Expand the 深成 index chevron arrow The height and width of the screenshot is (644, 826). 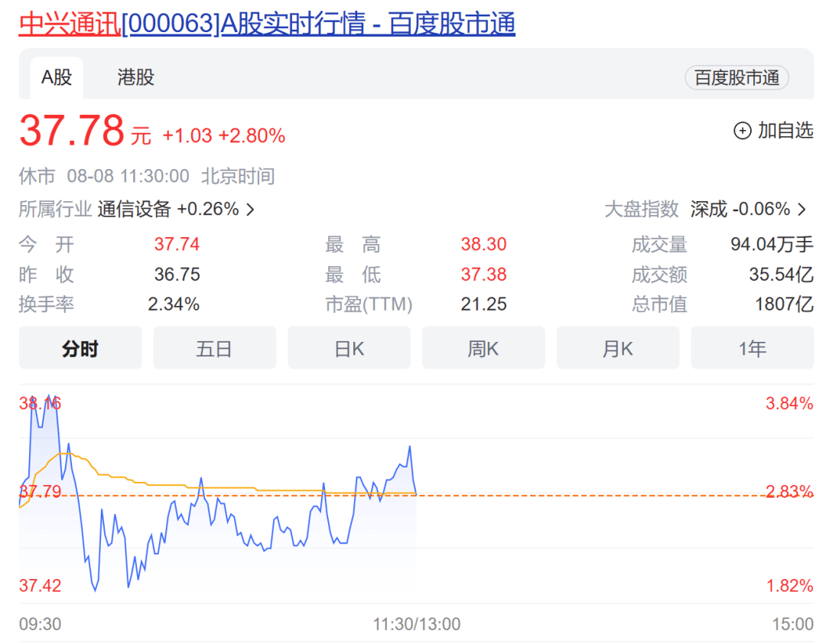pos(802,210)
